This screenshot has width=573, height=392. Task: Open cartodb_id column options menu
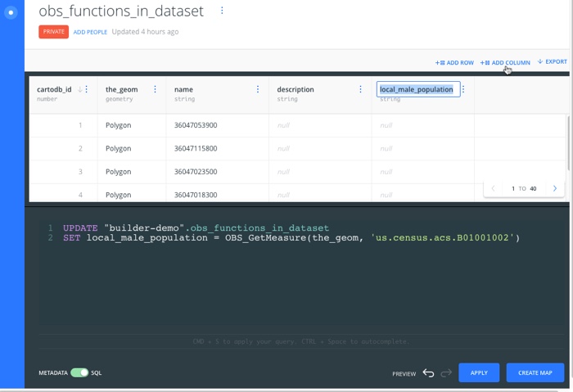(87, 89)
